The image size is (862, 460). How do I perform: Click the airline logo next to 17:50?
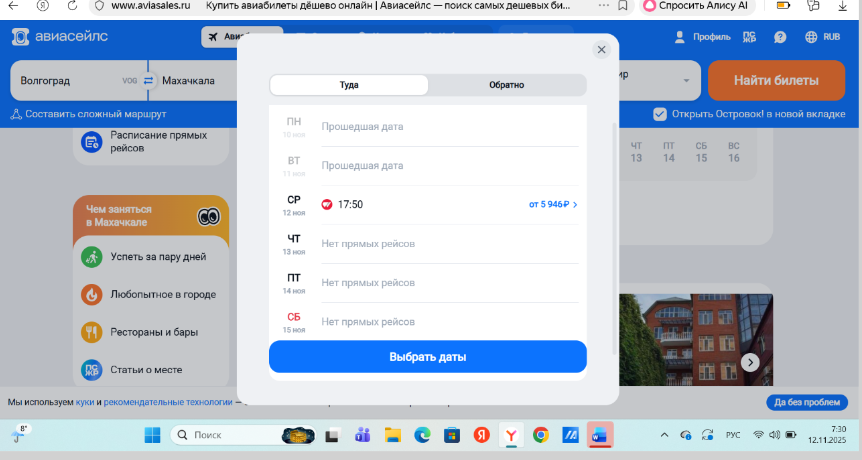click(327, 204)
